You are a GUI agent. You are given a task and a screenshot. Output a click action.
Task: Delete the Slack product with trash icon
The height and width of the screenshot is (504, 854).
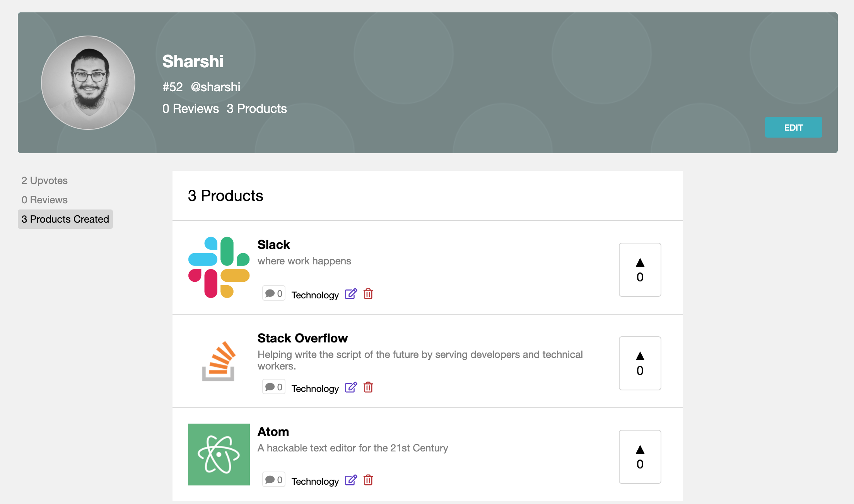(x=368, y=294)
